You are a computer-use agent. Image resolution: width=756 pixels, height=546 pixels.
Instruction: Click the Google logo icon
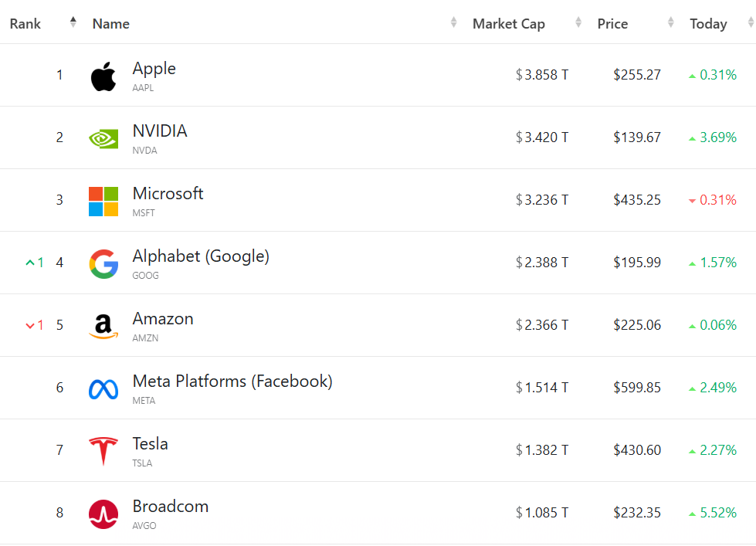tap(103, 264)
